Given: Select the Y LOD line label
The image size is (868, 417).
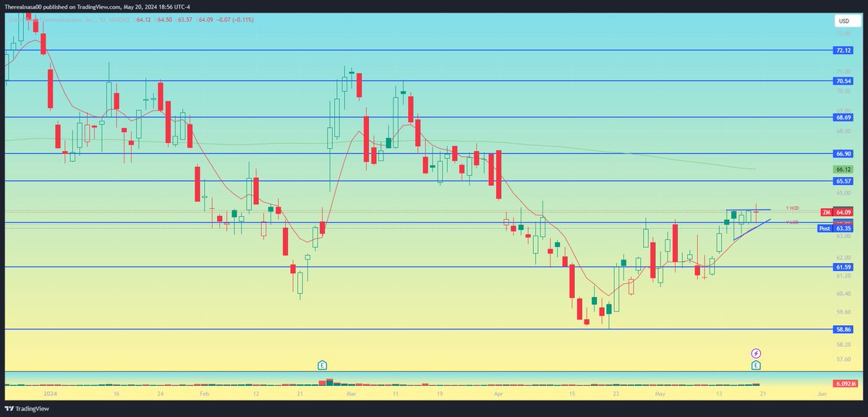Looking at the screenshot, I should click(x=792, y=222).
